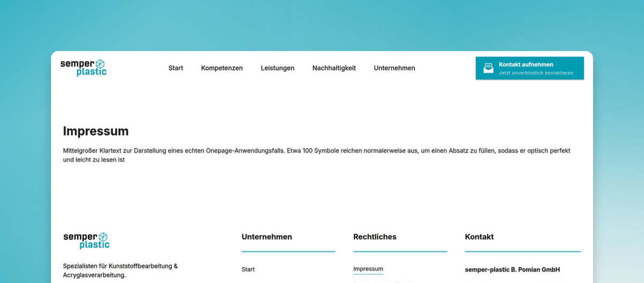Viewport: 644px width, 283px height.
Task: Click the Unternehmen footer column heading
Action: (267, 237)
